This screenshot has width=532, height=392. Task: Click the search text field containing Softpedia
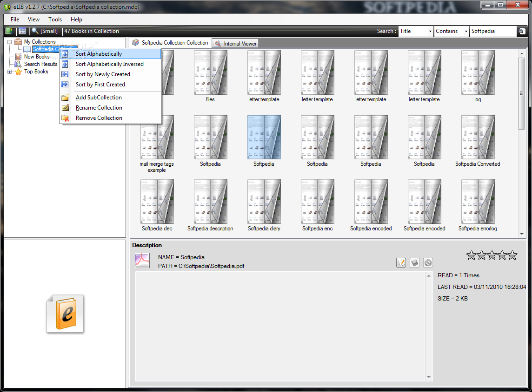point(493,31)
